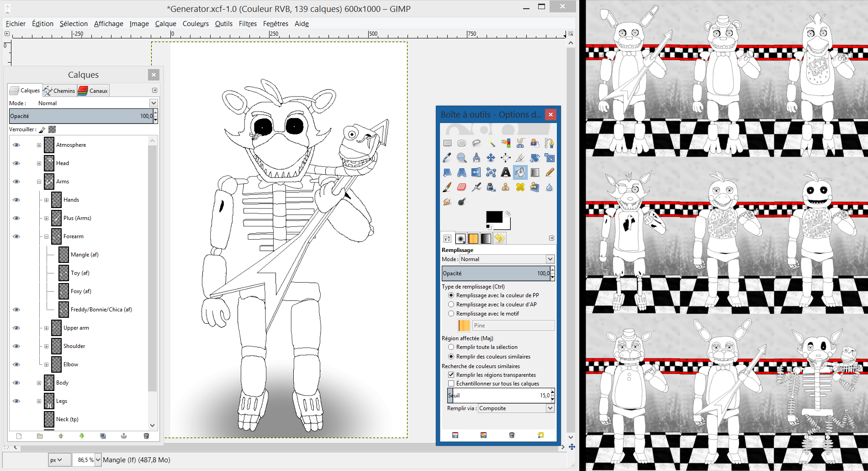Select the Paths tool

[550, 143]
